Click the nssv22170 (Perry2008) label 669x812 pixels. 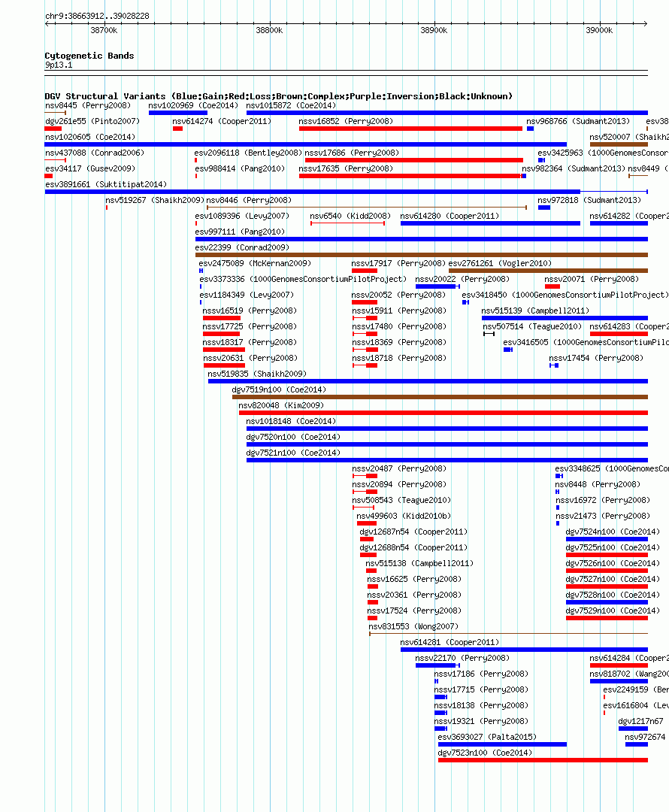(x=462, y=658)
